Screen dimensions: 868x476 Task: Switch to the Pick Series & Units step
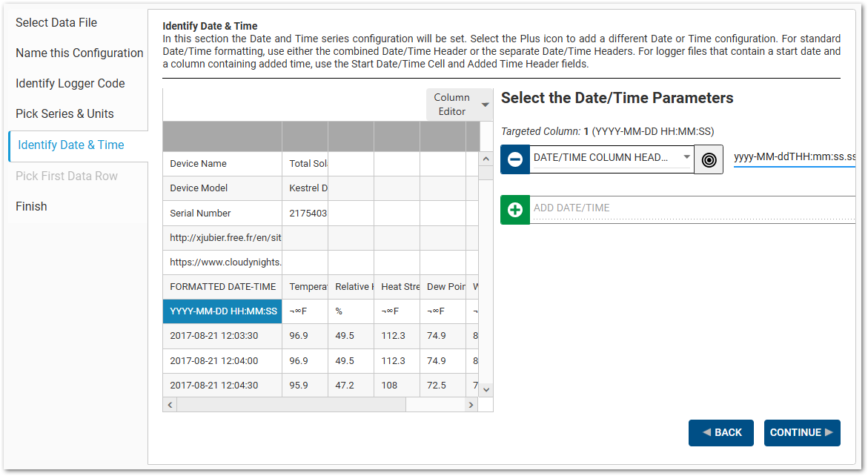(x=64, y=113)
